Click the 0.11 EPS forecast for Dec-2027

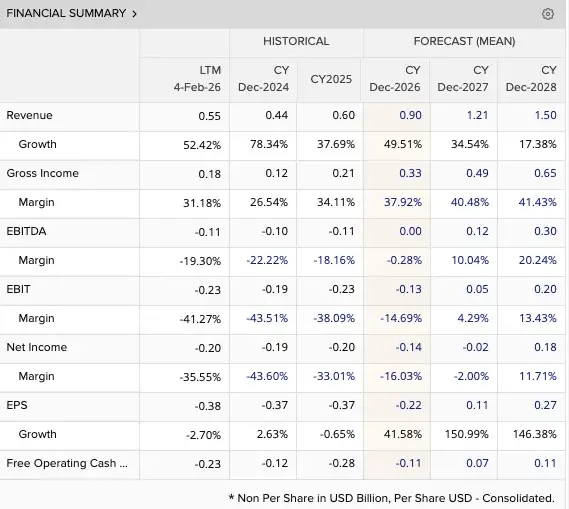pos(477,405)
